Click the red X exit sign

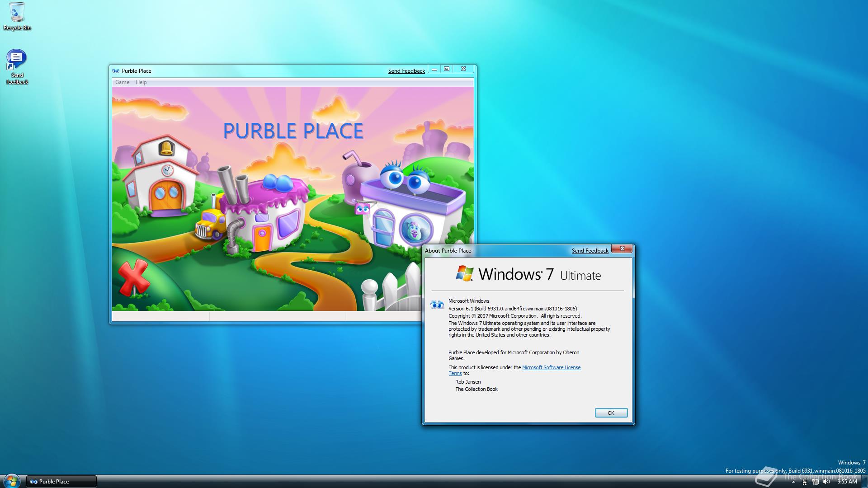click(133, 277)
